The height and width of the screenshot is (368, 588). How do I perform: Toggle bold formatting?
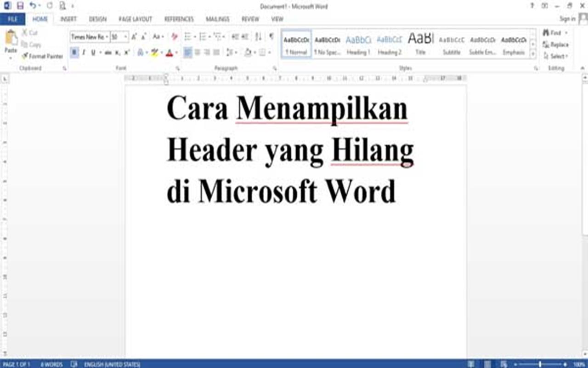[x=74, y=52]
